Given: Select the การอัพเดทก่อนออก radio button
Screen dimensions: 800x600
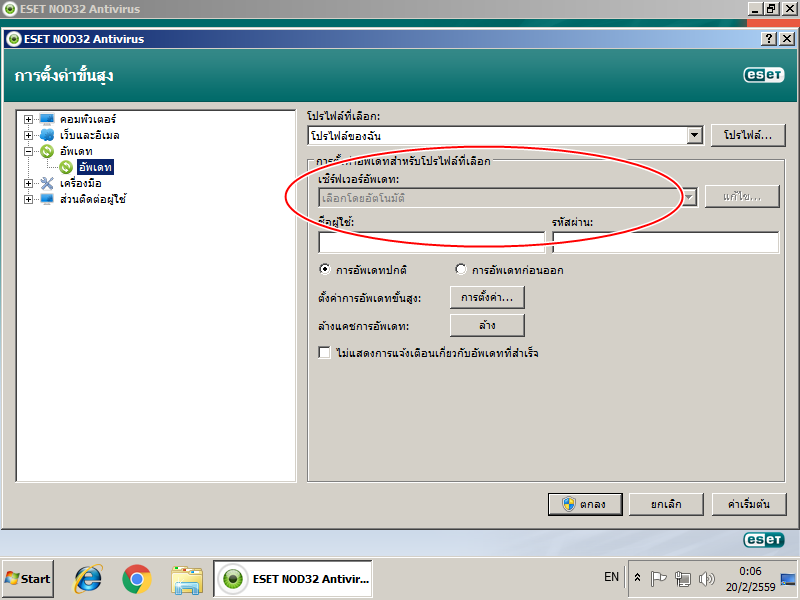Looking at the screenshot, I should tap(461, 269).
